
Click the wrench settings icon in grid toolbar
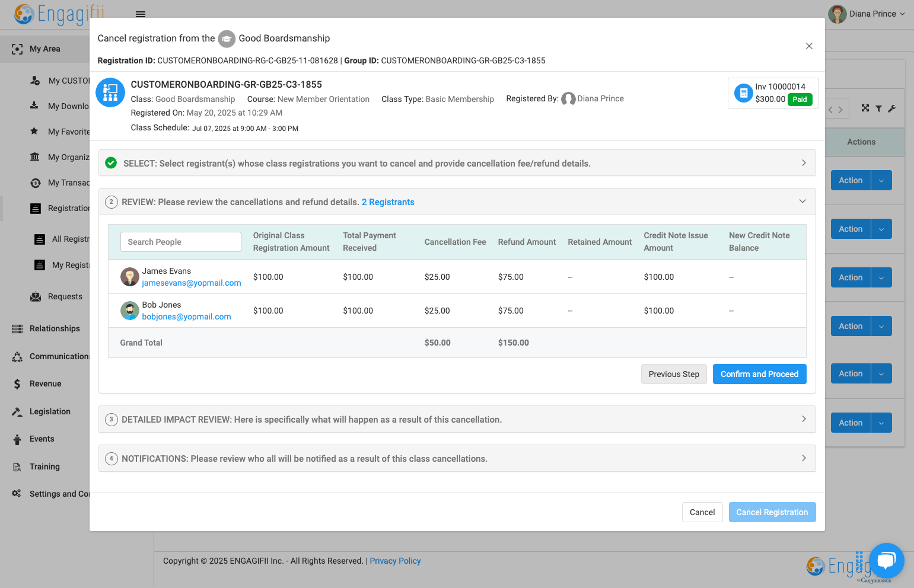(891, 108)
